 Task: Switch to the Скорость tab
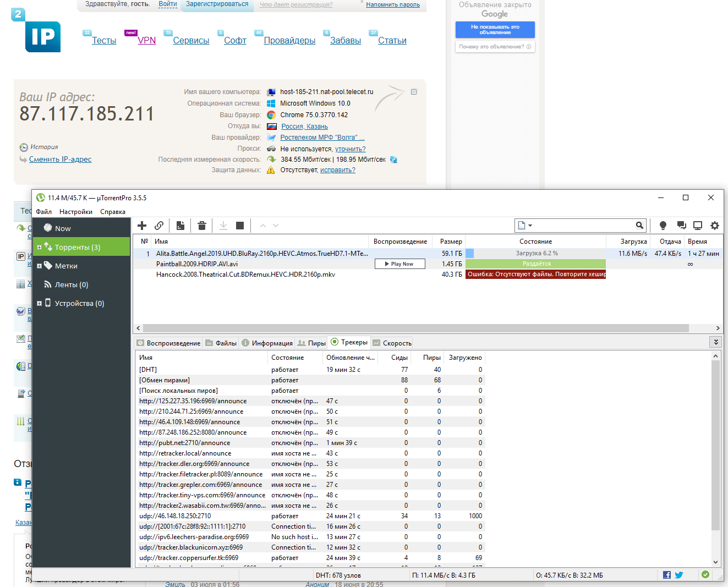click(x=392, y=343)
